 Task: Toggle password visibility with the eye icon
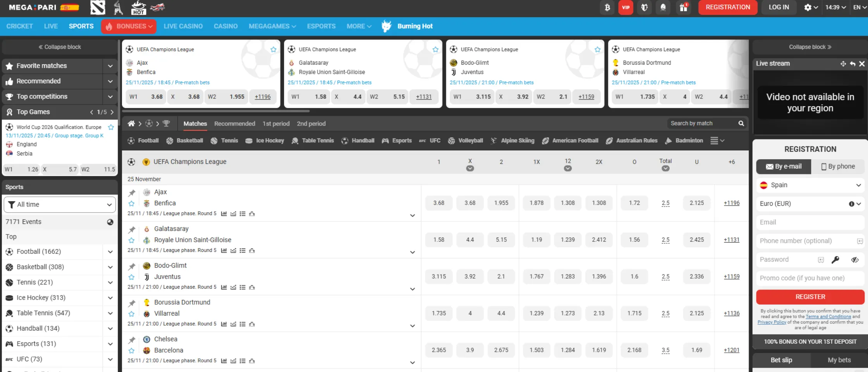(856, 260)
